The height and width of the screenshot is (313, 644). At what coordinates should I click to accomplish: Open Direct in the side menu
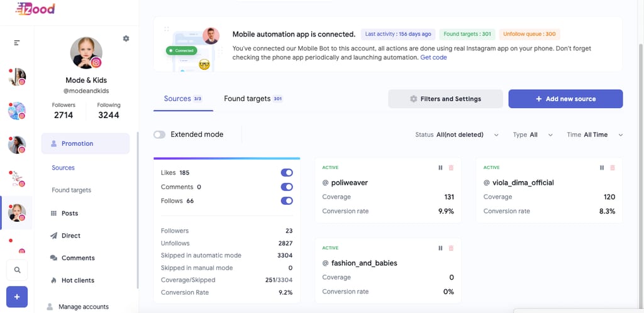click(71, 236)
